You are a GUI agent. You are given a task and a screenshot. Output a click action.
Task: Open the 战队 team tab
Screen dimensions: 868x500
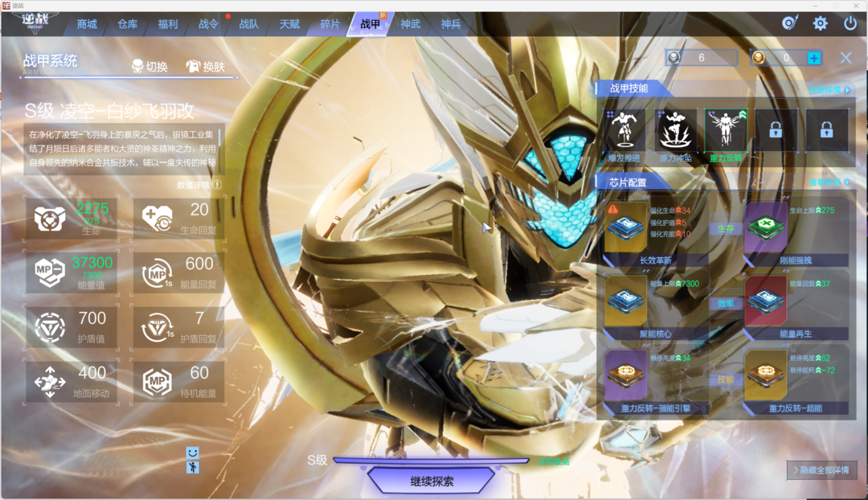[x=249, y=24]
